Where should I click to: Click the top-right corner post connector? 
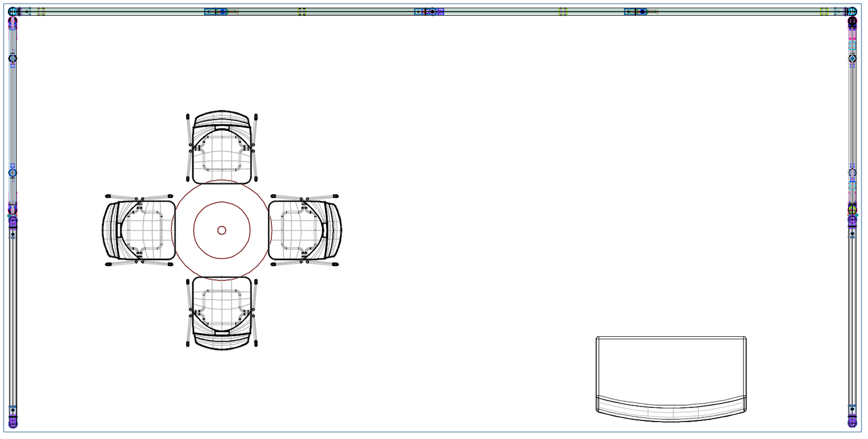852,11
